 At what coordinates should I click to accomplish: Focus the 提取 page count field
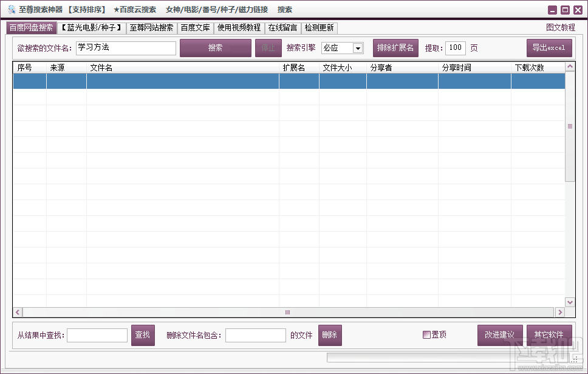point(456,48)
